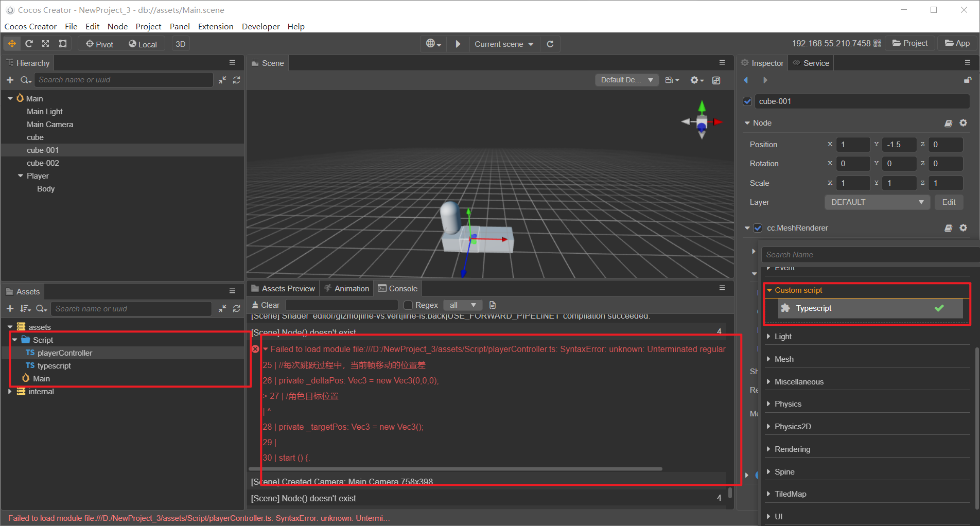
Task: Switch to the Console tab
Action: (398, 288)
